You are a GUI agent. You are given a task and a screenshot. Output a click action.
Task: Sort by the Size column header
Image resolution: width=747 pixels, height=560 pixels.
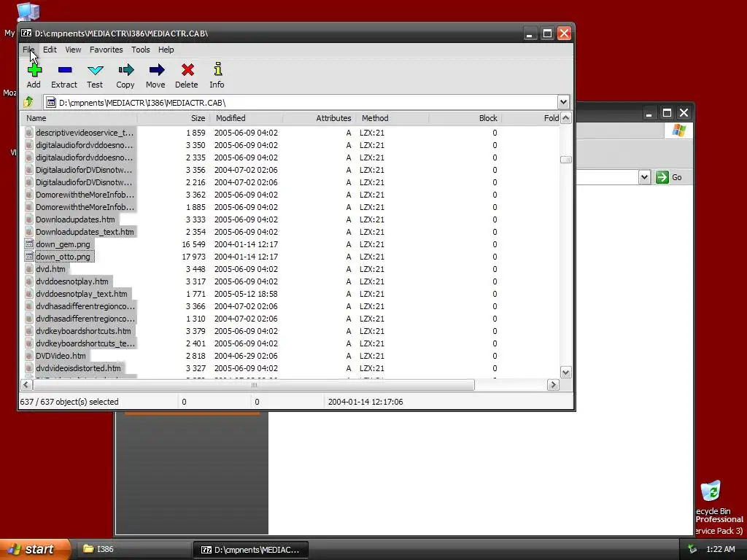173,118
